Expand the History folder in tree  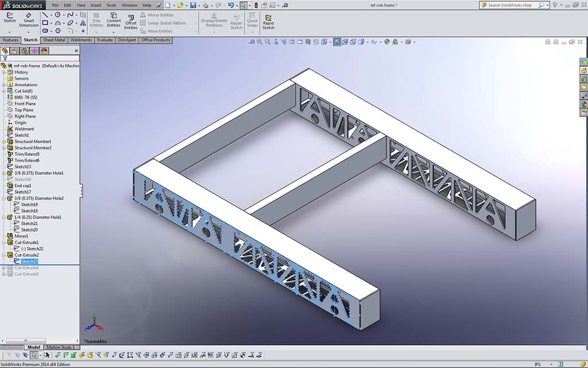(x=4, y=72)
